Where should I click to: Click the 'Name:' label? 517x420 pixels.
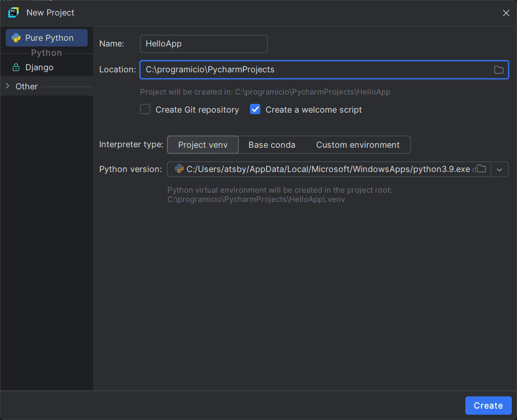point(112,43)
